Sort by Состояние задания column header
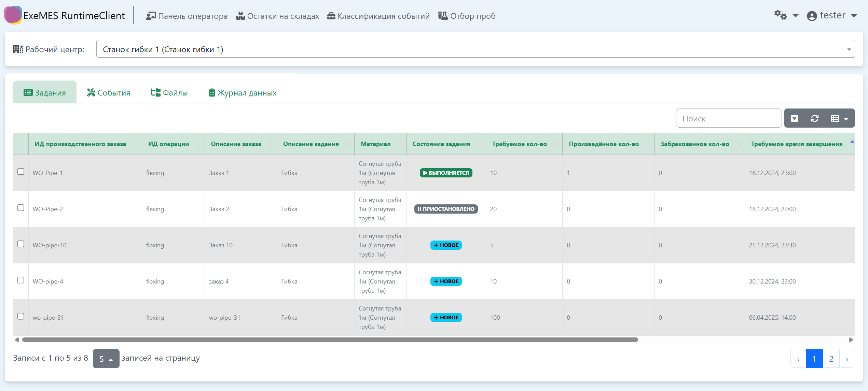The height and width of the screenshot is (391, 868). tap(446, 144)
